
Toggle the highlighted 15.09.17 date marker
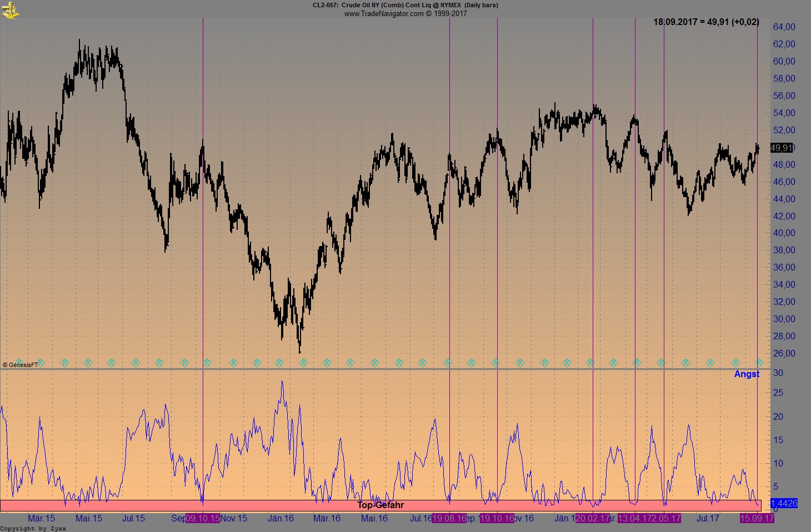click(x=757, y=518)
